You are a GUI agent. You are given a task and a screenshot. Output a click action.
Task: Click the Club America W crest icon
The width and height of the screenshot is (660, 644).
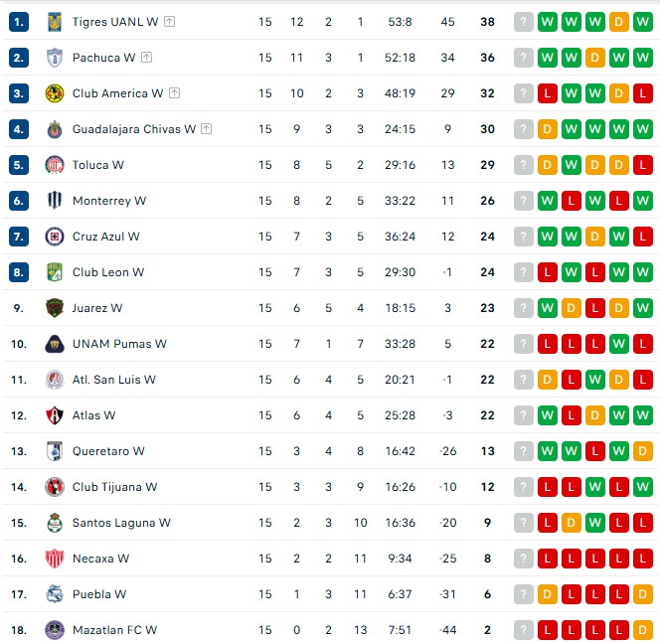[x=55, y=93]
